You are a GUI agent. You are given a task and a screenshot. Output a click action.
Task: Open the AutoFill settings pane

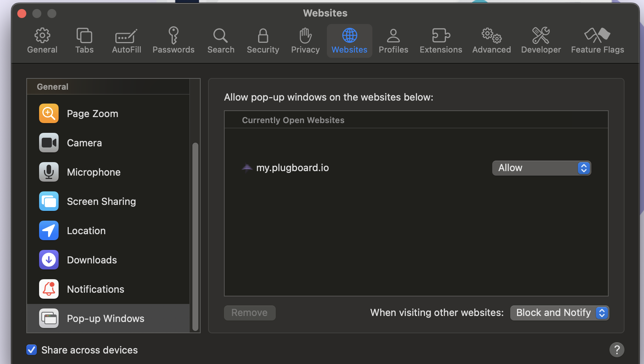(126, 40)
